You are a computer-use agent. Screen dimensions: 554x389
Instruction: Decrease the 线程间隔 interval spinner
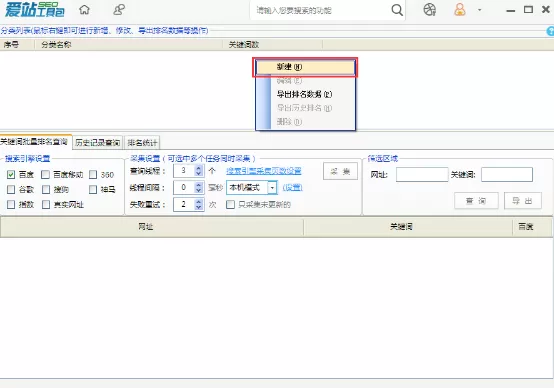click(199, 190)
